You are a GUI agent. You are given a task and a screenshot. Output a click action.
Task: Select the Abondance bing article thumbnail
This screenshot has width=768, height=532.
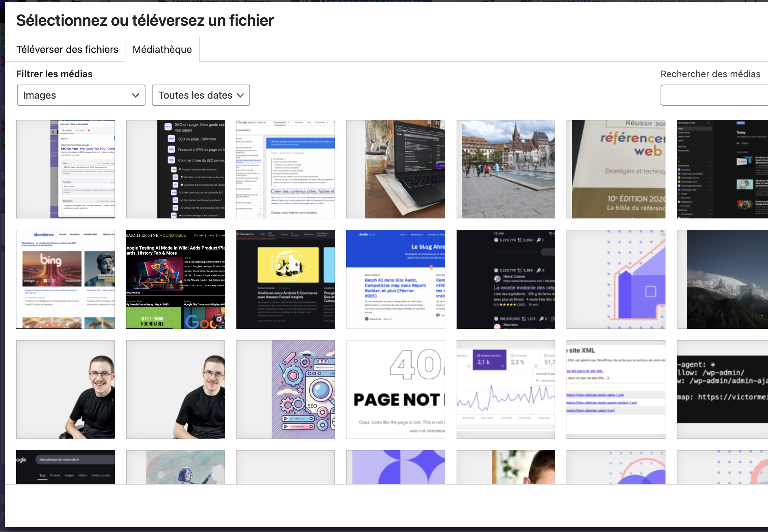click(x=66, y=279)
